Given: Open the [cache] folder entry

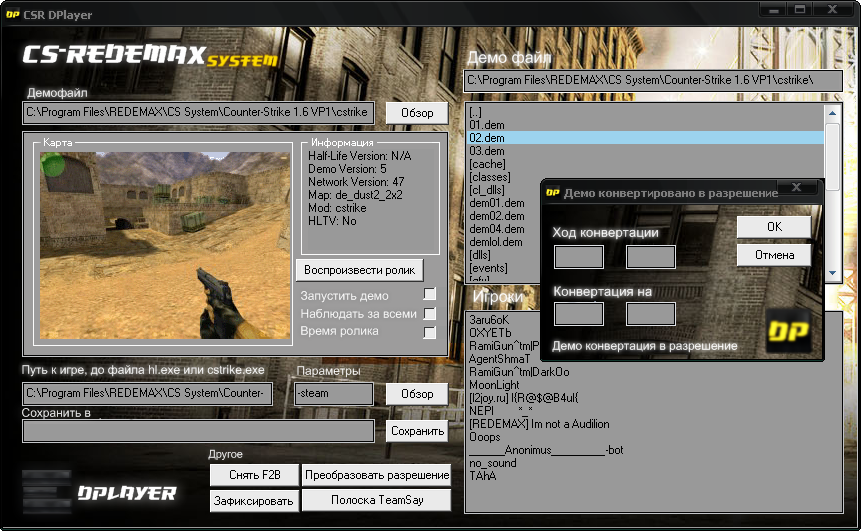Looking at the screenshot, I should pyautogui.click(x=487, y=164).
